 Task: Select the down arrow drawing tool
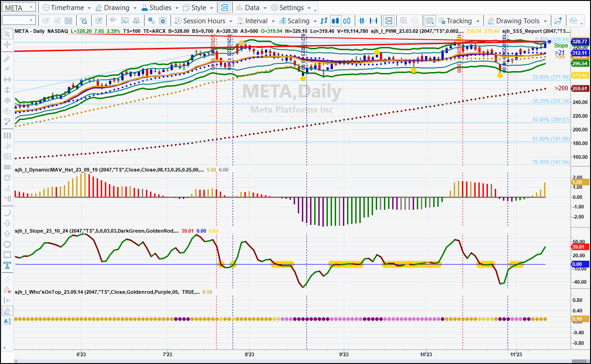7,223
